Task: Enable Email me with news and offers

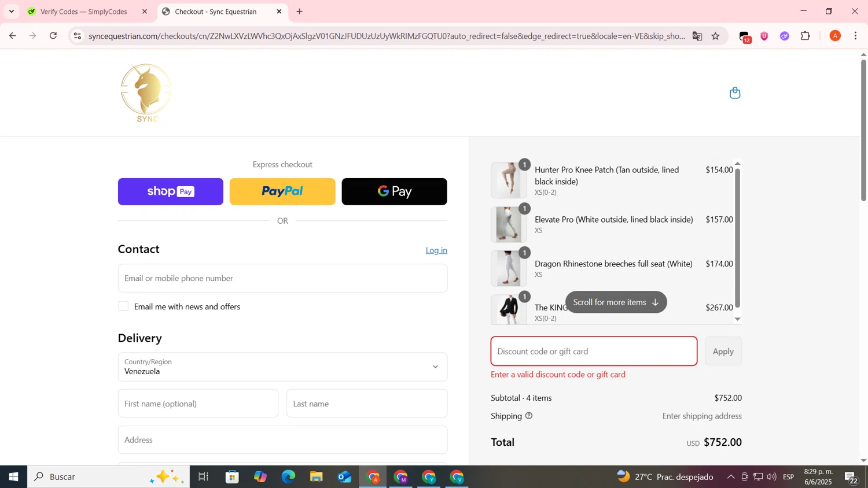Action: [x=123, y=306]
